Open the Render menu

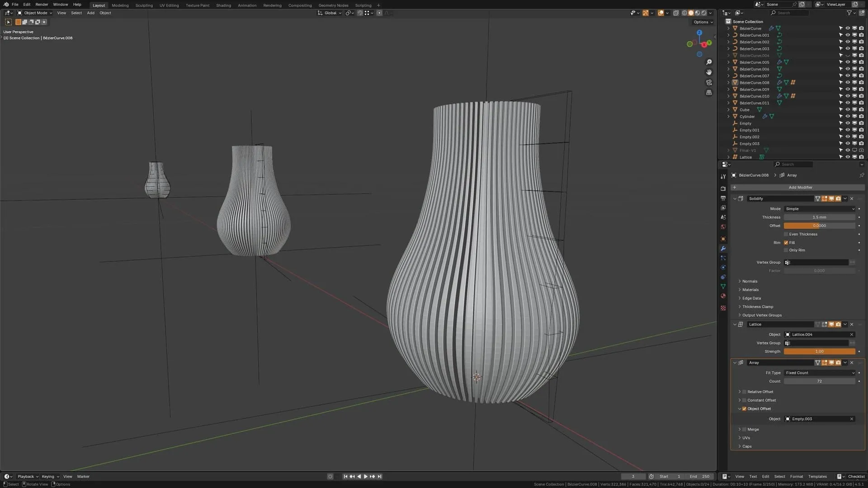coord(42,5)
